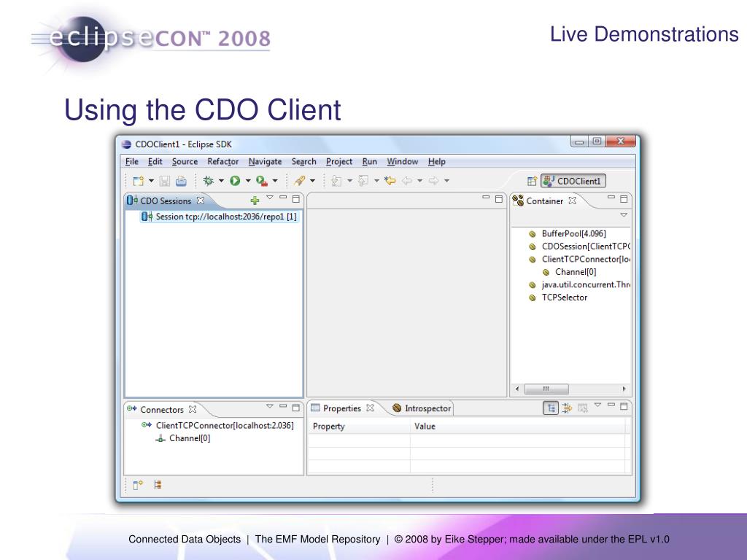Open the File menu

(132, 161)
